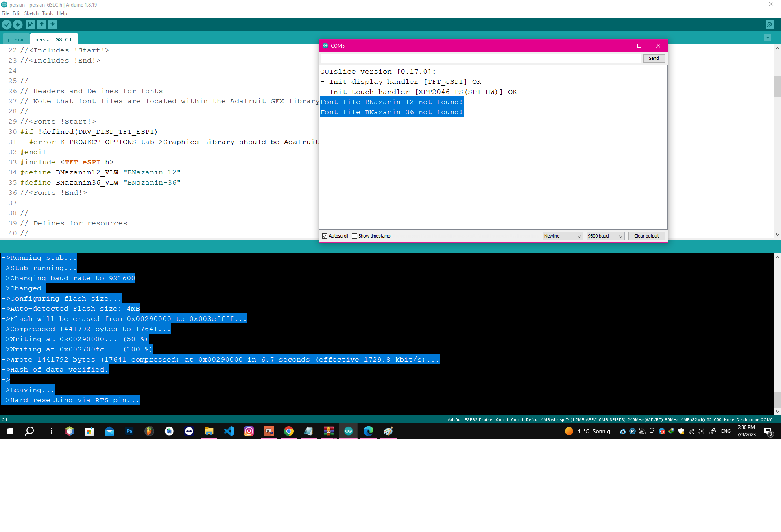Click the Upload arrow icon

click(17, 24)
